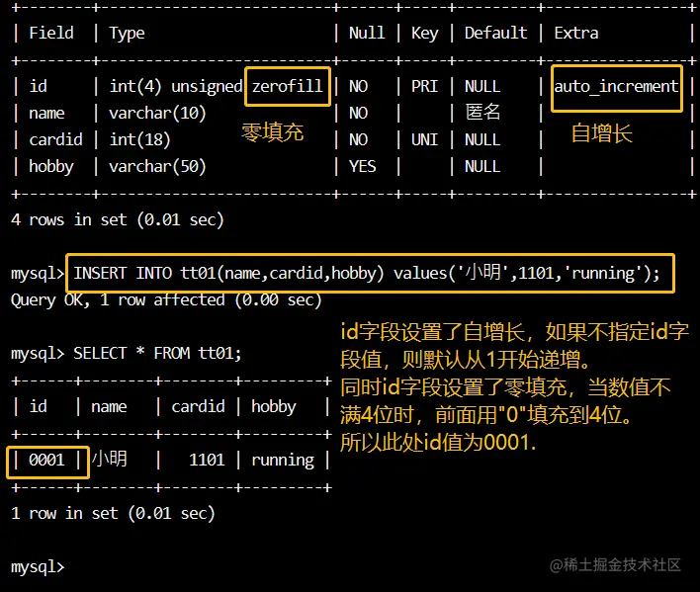Click the 'UNI' key value
Viewport: 700px width, 592px height.
tap(424, 140)
